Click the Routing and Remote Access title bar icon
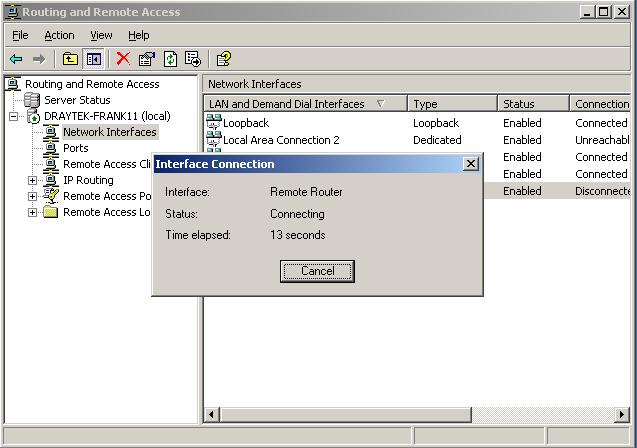 (x=13, y=11)
